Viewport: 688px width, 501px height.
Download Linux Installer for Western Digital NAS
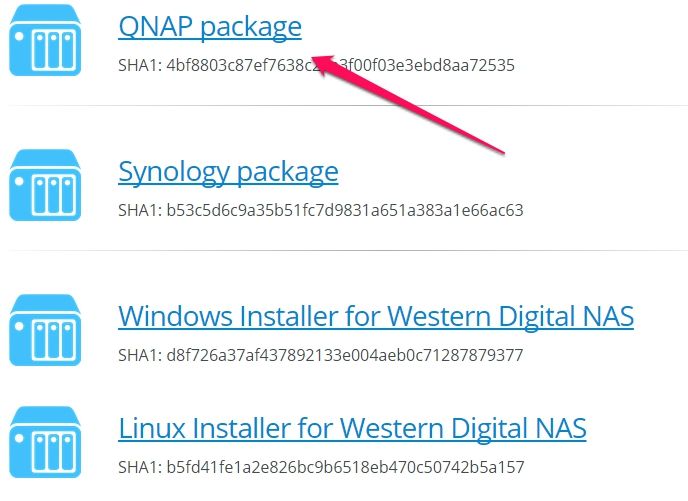click(x=352, y=429)
